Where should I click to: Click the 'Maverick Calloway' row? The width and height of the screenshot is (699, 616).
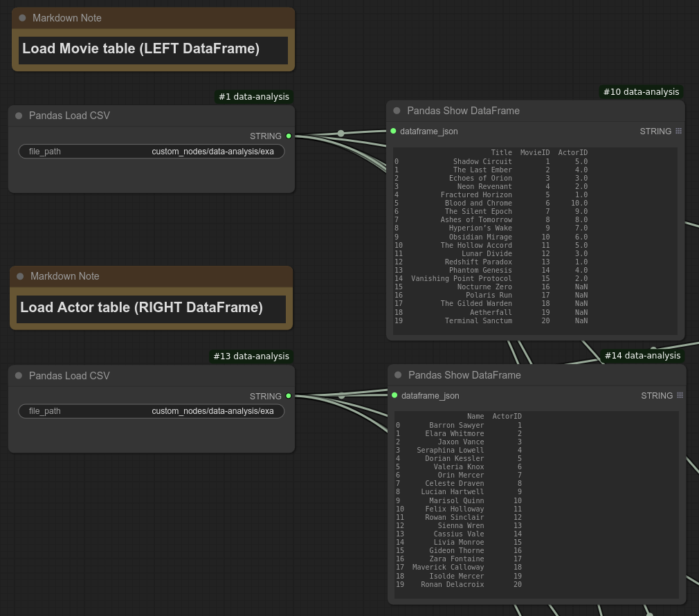(459, 568)
